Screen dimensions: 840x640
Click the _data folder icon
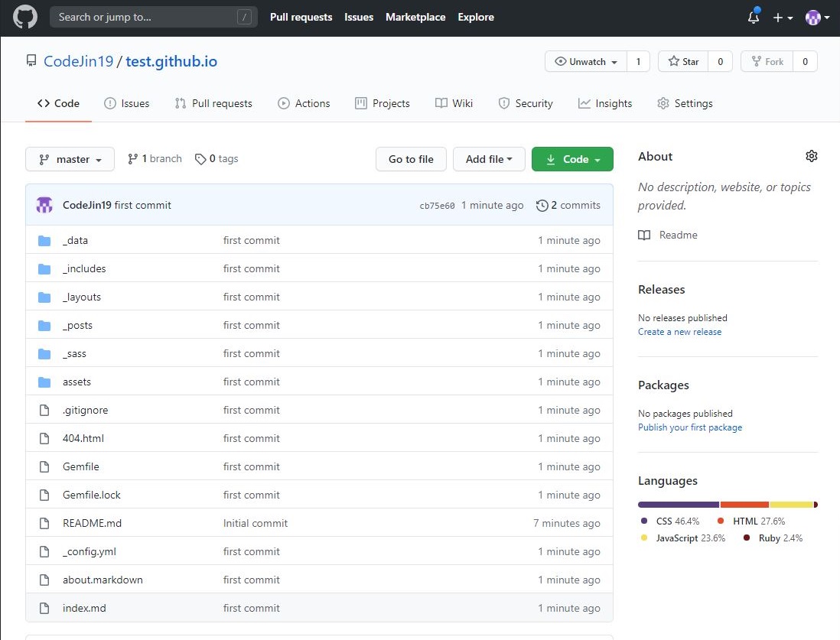pos(44,240)
